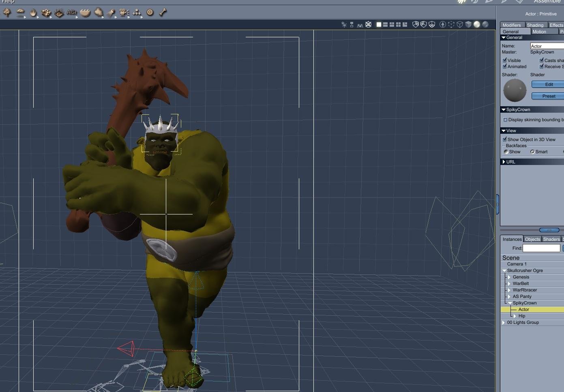This screenshot has width=564, height=392.
Task: Click the Name input field
Action: [x=547, y=46]
